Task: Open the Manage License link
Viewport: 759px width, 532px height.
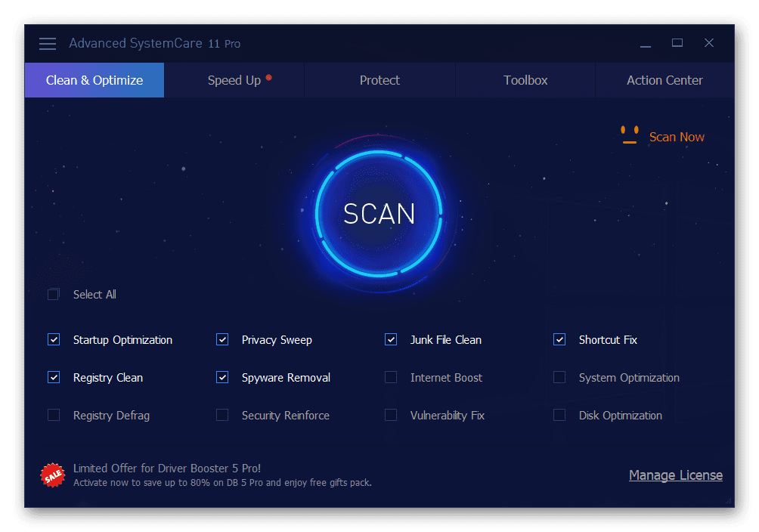Action: 675,475
